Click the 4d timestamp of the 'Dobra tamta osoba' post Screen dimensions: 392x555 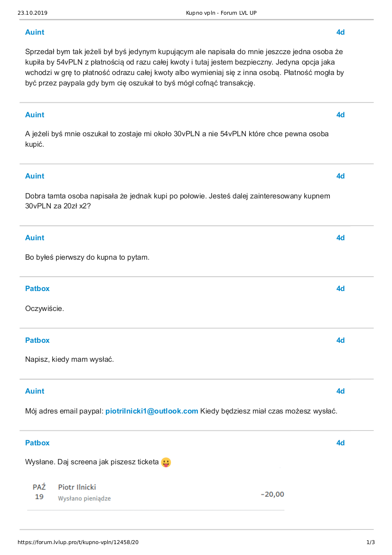click(340, 176)
